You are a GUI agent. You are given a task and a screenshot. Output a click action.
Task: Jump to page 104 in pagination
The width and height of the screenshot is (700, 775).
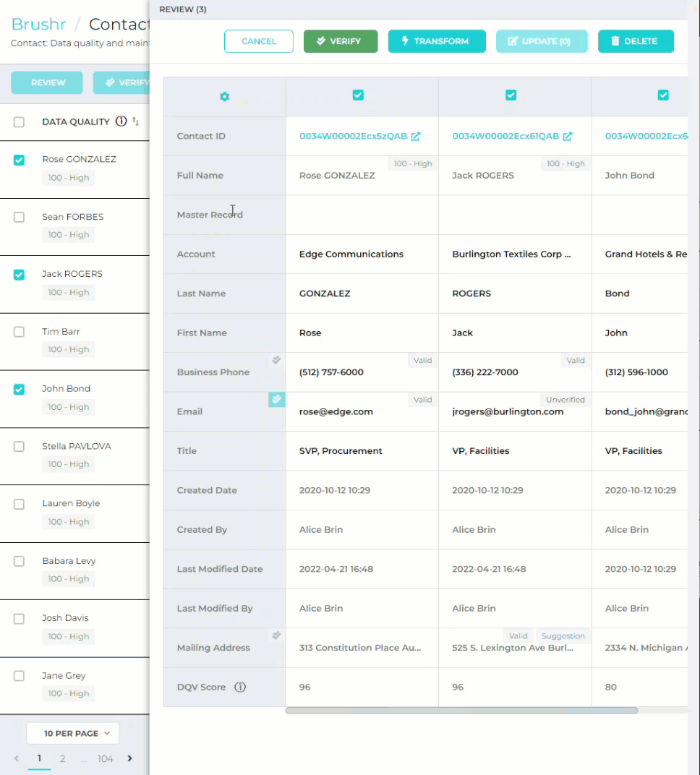(106, 758)
